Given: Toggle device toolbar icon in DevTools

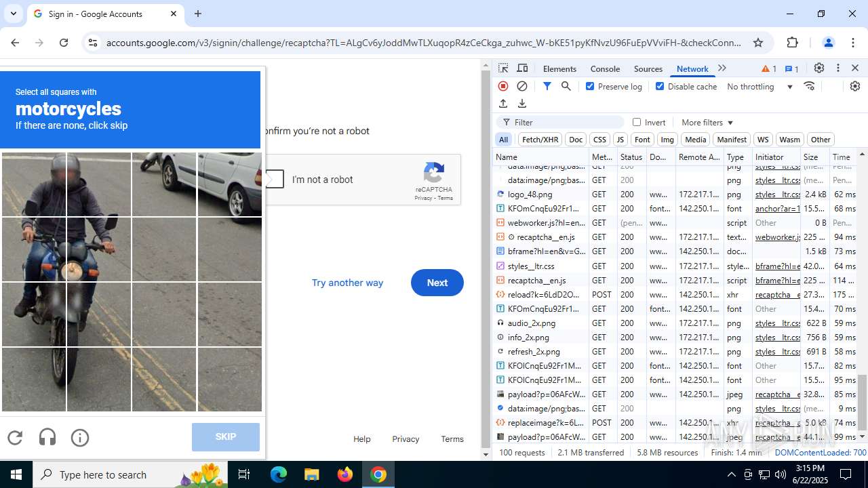Looking at the screenshot, I should 522,68.
